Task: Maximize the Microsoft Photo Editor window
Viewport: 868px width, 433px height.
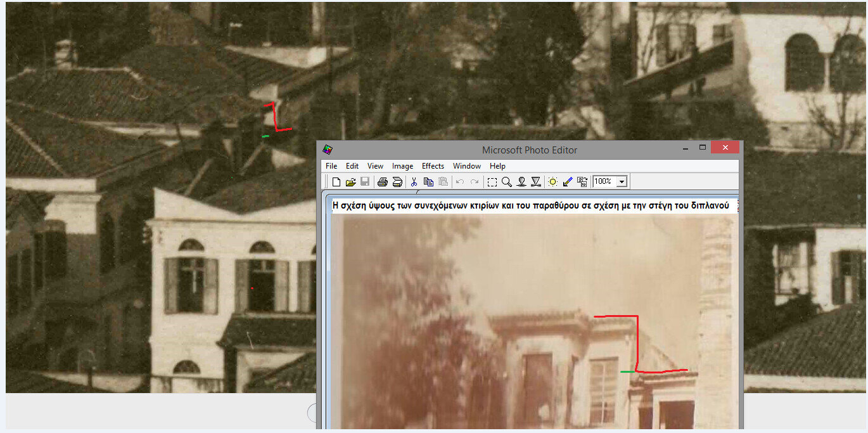Action: (x=702, y=148)
